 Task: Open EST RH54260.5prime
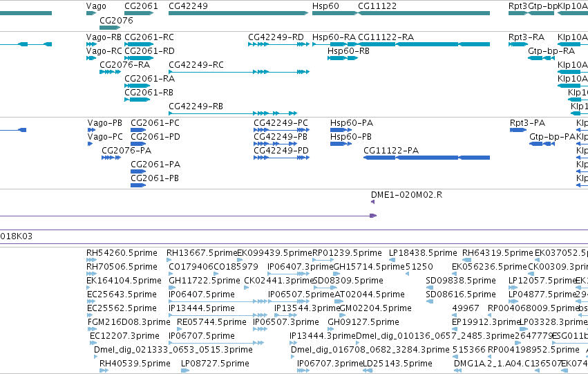click(x=122, y=253)
